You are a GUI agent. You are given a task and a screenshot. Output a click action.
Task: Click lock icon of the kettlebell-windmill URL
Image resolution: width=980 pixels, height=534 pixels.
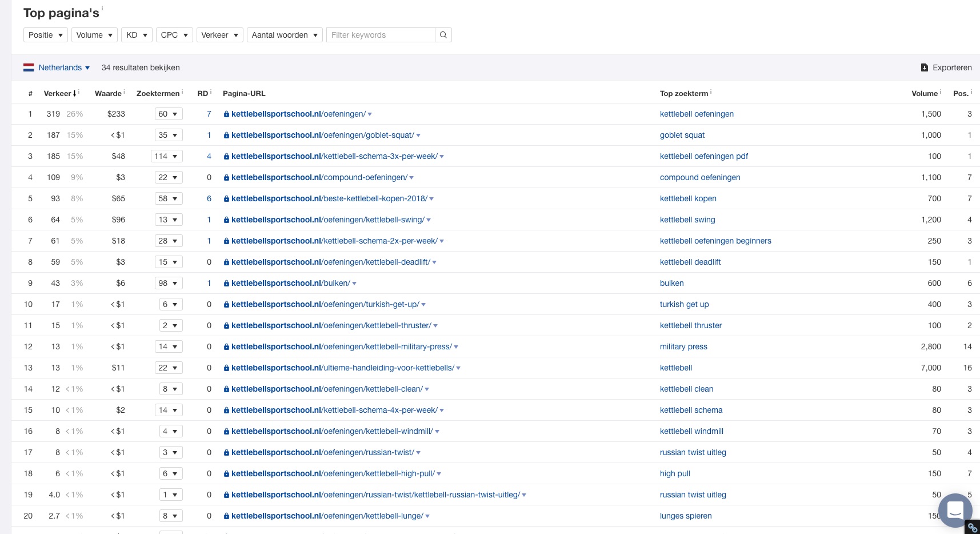click(x=227, y=432)
